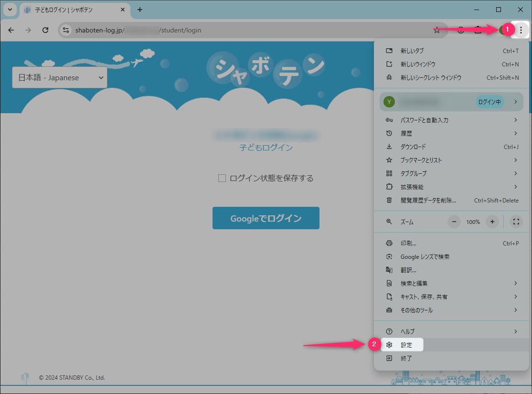This screenshot has width=532, height=394.
Task: Click the 翻訳 menu entry
Action: 452,270
